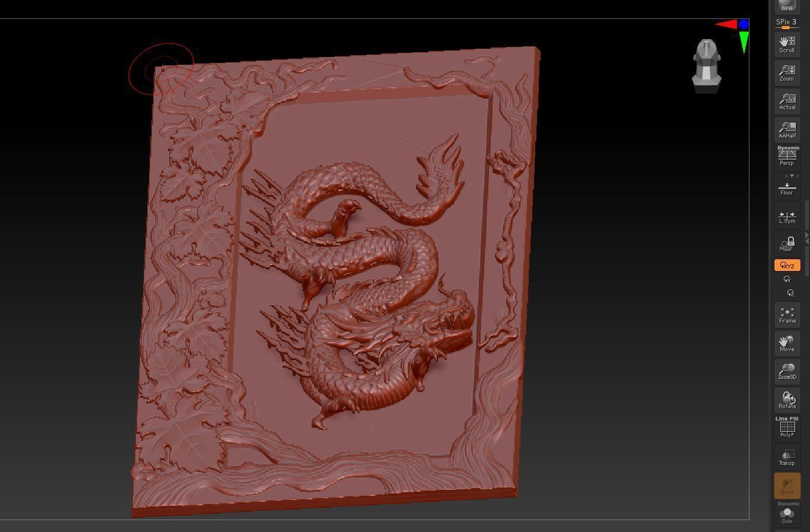Viewport: 810px width, 532px height.
Task: Toggle PolyF polyframe display
Action: (787, 429)
